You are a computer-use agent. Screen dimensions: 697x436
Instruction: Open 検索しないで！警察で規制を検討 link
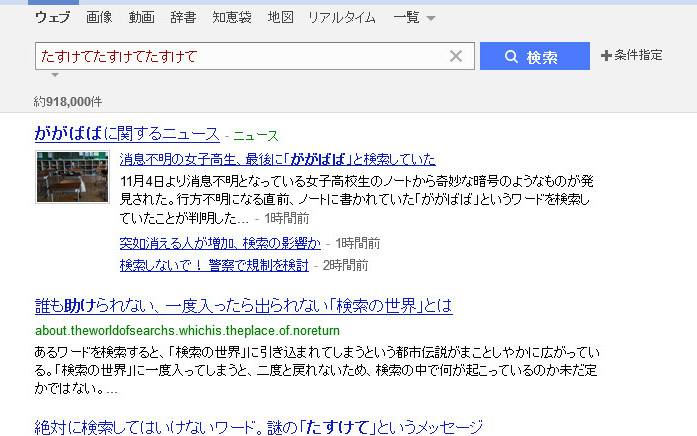tap(214, 265)
